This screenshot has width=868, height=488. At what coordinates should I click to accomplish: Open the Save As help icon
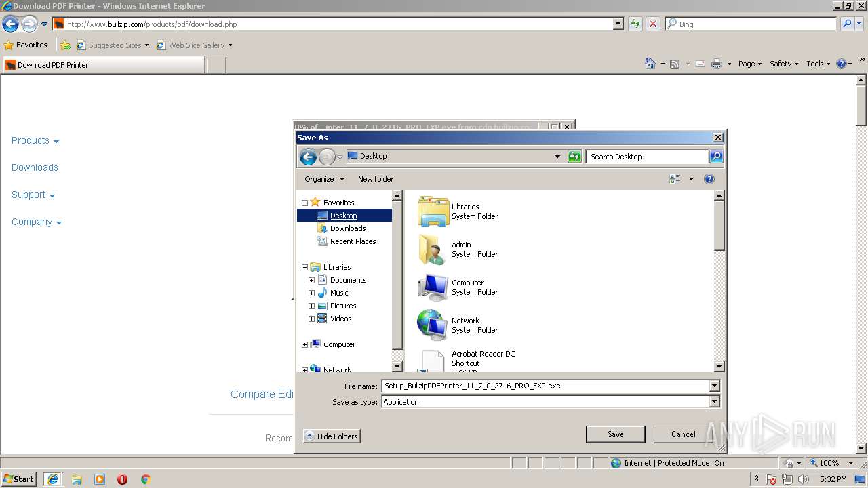pos(709,179)
